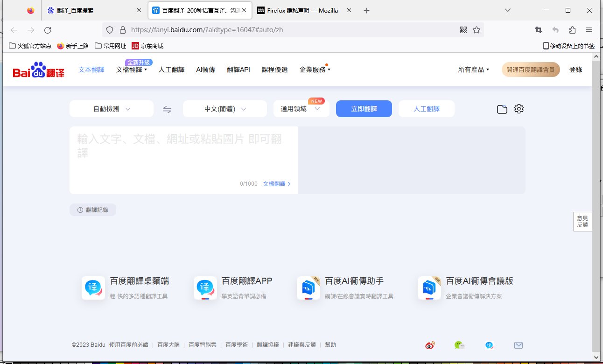Close the 翻译_百度搜索 tab
Image resolution: width=603 pixels, height=364 pixels.
(139, 10)
